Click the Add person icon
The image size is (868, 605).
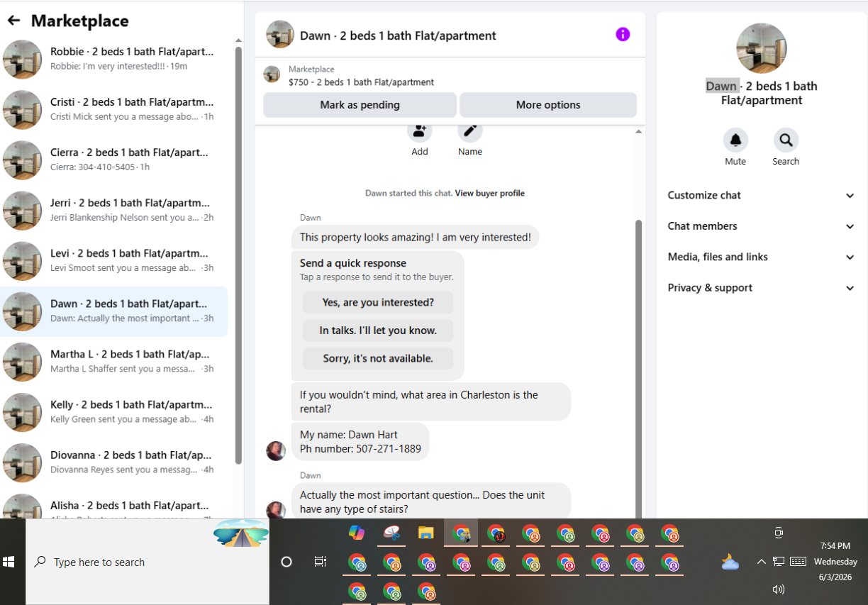(420, 131)
